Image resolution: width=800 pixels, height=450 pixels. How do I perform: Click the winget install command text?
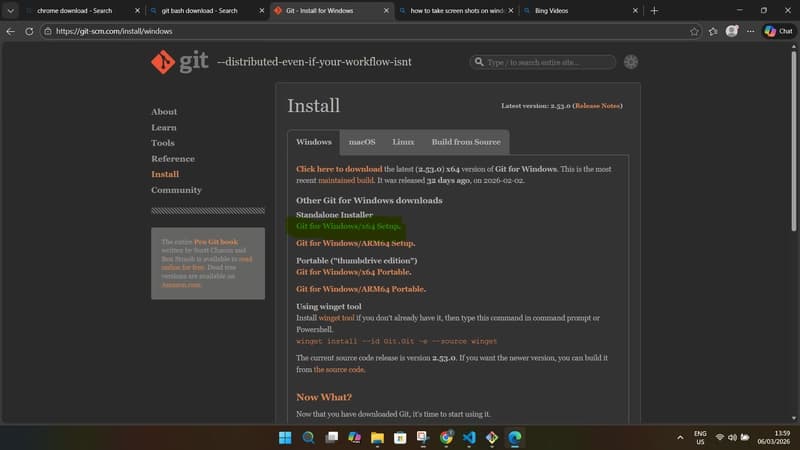(396, 341)
